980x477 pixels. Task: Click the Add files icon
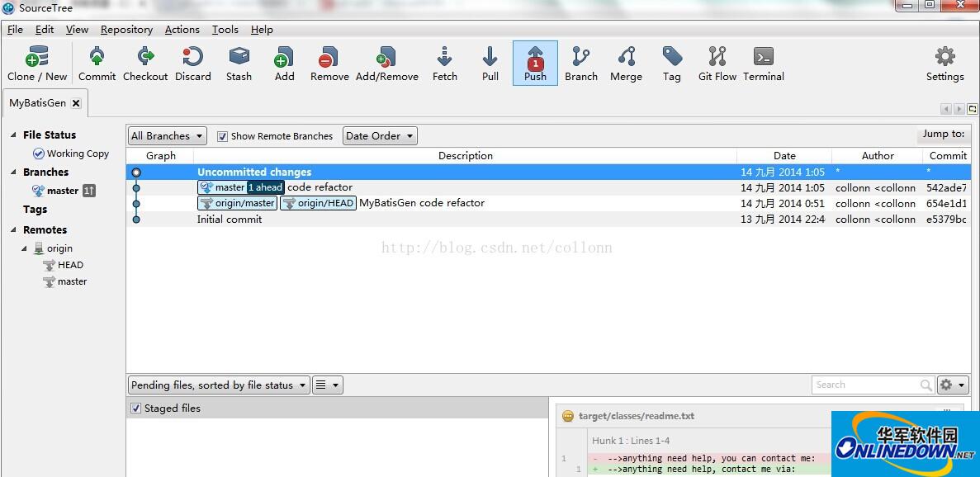[284, 63]
